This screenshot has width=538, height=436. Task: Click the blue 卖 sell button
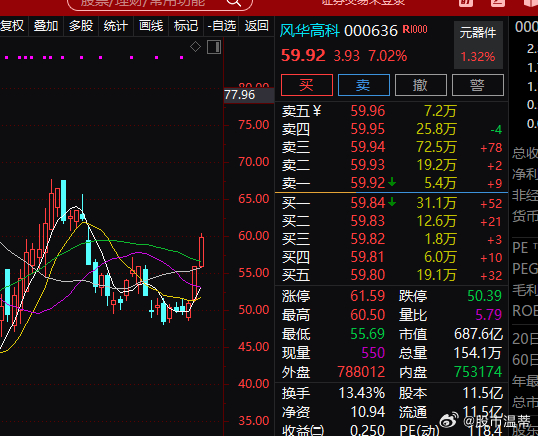(364, 85)
